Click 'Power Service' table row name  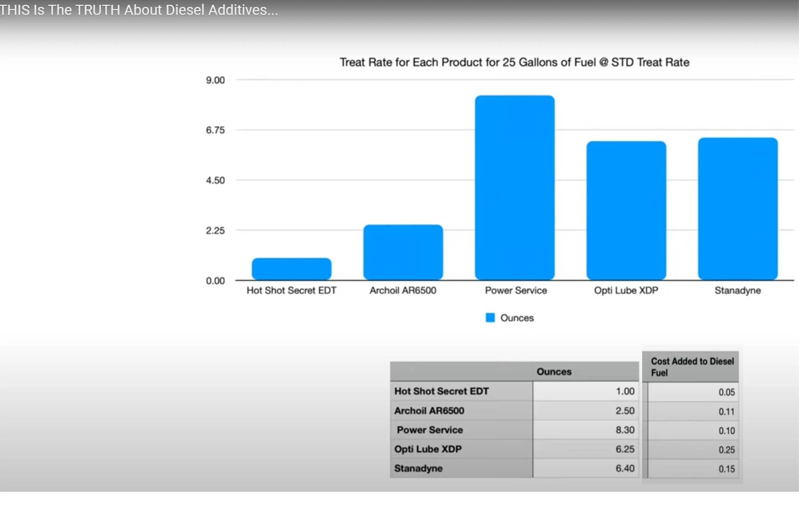[x=430, y=430]
